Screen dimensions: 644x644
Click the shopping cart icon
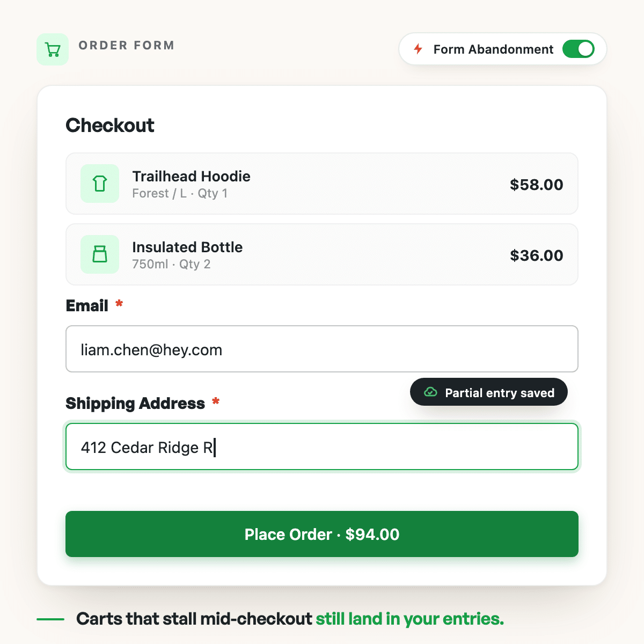[x=53, y=49]
